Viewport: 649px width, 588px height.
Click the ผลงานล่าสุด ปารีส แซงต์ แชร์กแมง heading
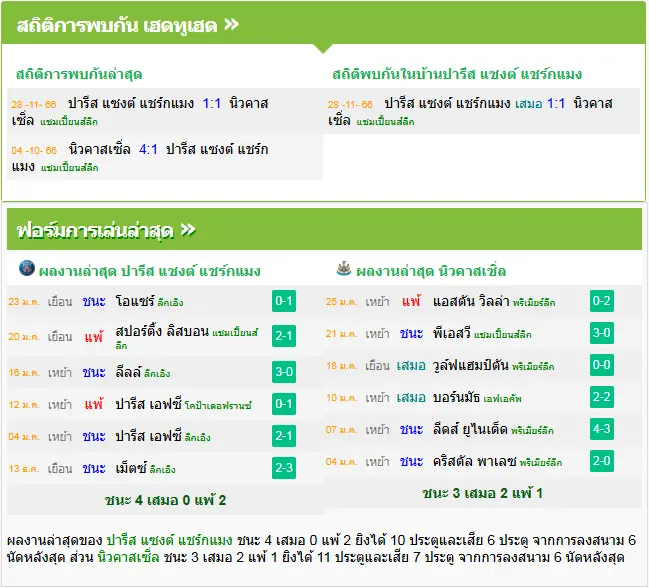pos(149,271)
